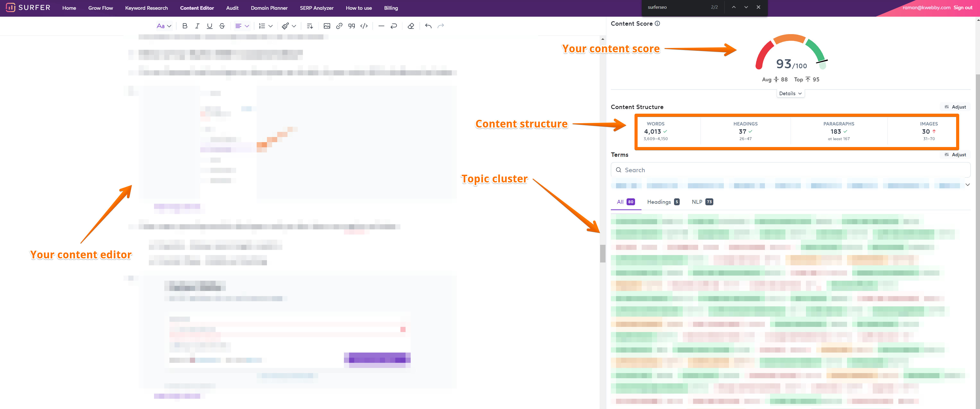Click the Strikethrough formatting icon
This screenshot has height=409, width=980.
(221, 26)
